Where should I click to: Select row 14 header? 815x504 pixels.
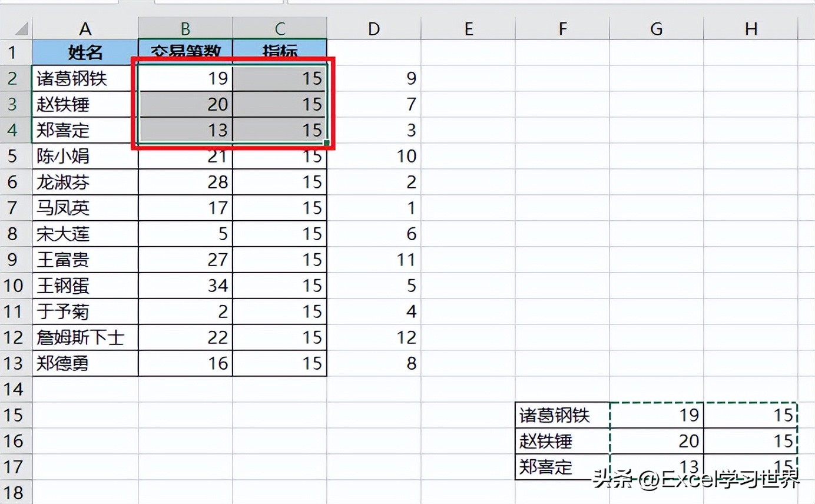(16, 389)
